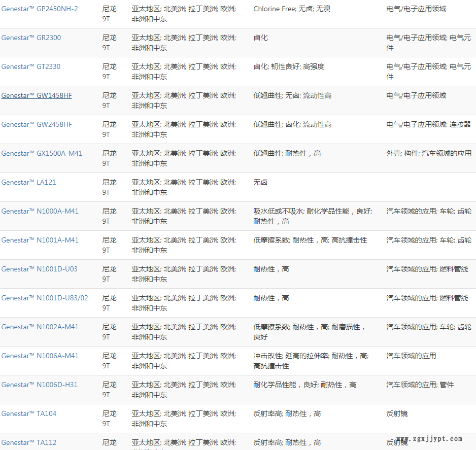Click "尼龙 9T" in the GP2450NH-2 row
The image size is (476, 450).
pos(109,14)
